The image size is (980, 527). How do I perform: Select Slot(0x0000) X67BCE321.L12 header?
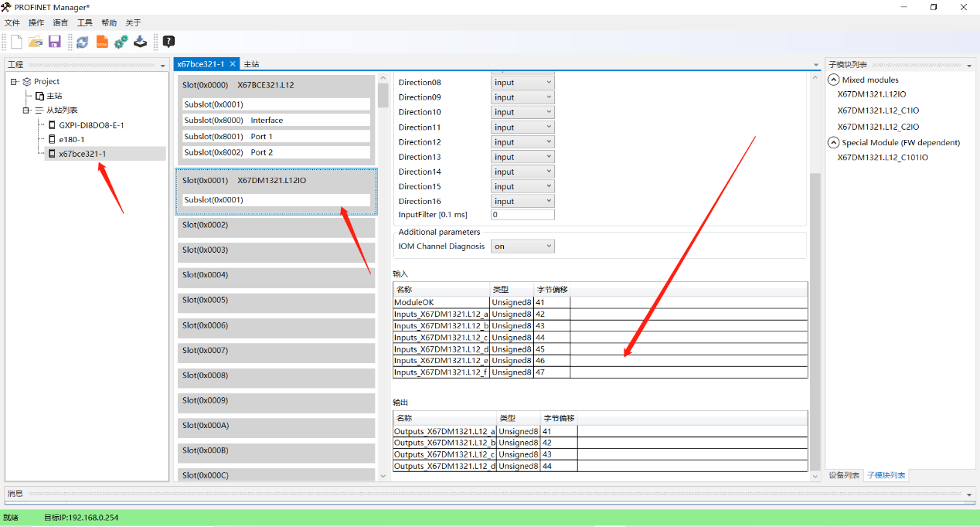point(276,85)
